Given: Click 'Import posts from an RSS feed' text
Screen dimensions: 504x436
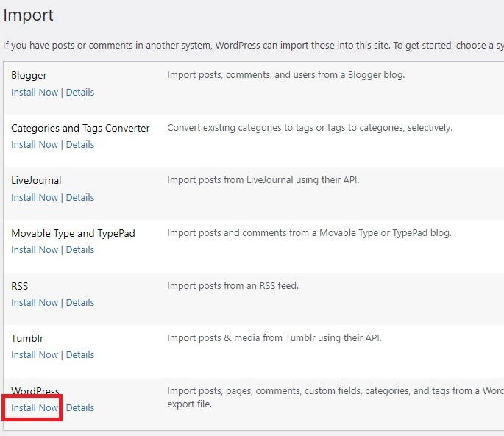Looking at the screenshot, I should pyautogui.click(x=233, y=285).
